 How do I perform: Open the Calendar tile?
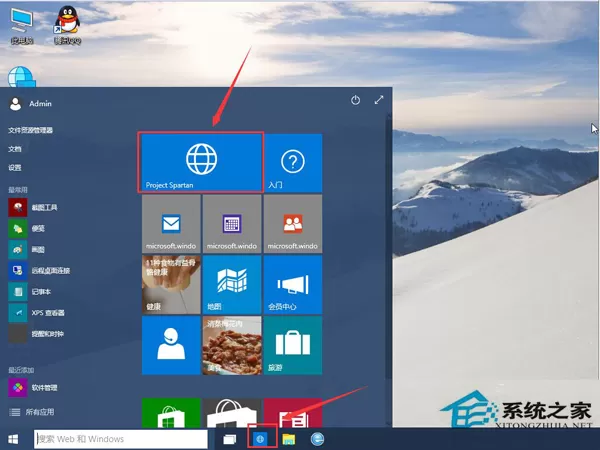tap(232, 224)
